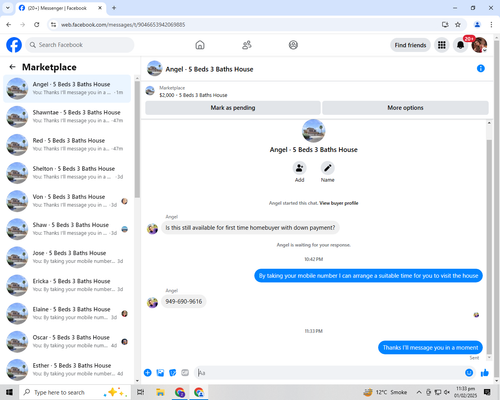Click Angel's avatar beside the phone number
The height and width of the screenshot is (400, 500).
tap(153, 302)
